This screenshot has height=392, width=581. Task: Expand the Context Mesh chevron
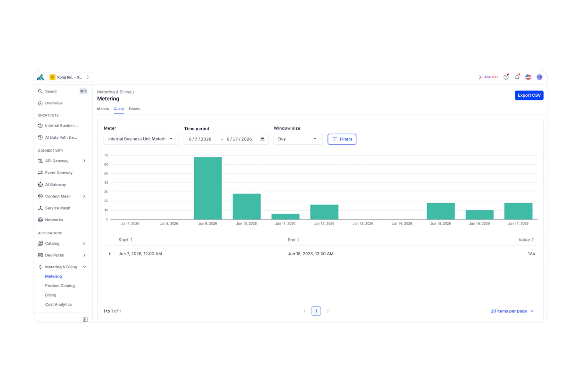click(84, 196)
